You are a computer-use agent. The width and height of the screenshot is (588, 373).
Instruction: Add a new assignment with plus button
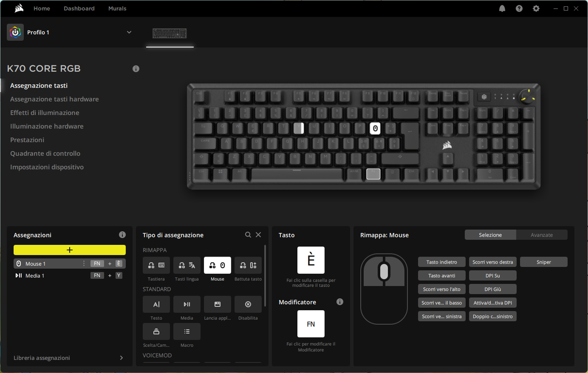pyautogui.click(x=70, y=250)
